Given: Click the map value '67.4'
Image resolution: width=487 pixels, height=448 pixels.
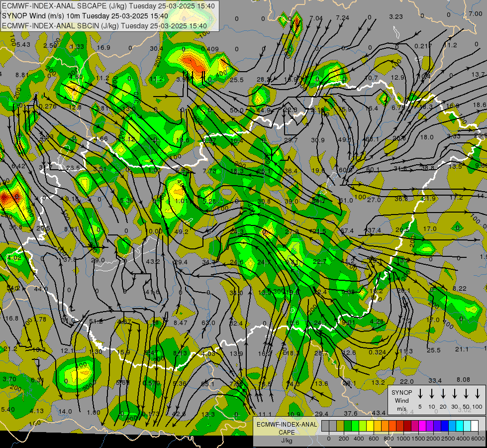Looking at the screenshot, I should click(347, 230).
